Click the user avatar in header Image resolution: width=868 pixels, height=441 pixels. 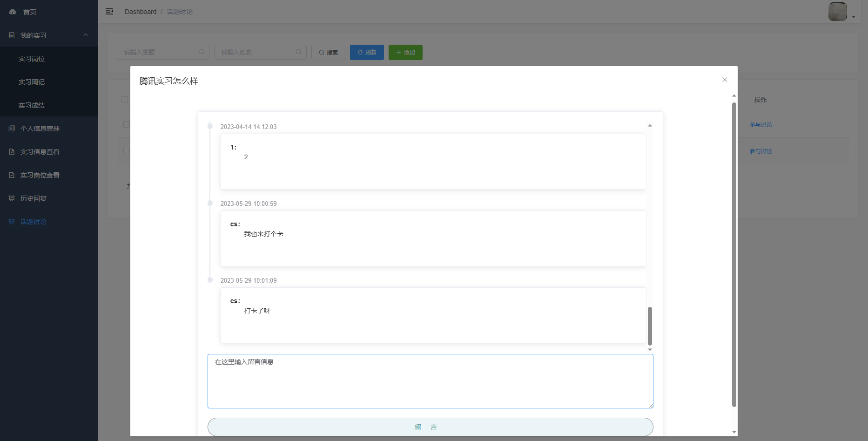click(x=837, y=12)
